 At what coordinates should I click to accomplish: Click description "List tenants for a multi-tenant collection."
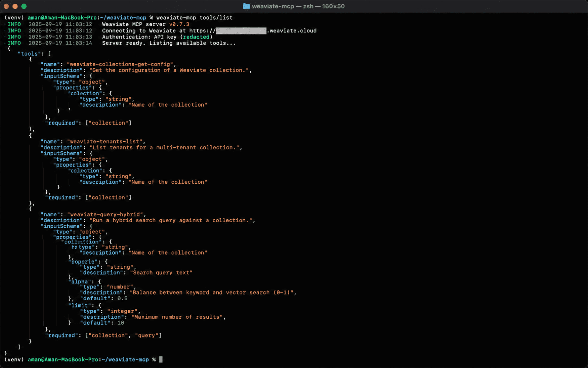164,148
